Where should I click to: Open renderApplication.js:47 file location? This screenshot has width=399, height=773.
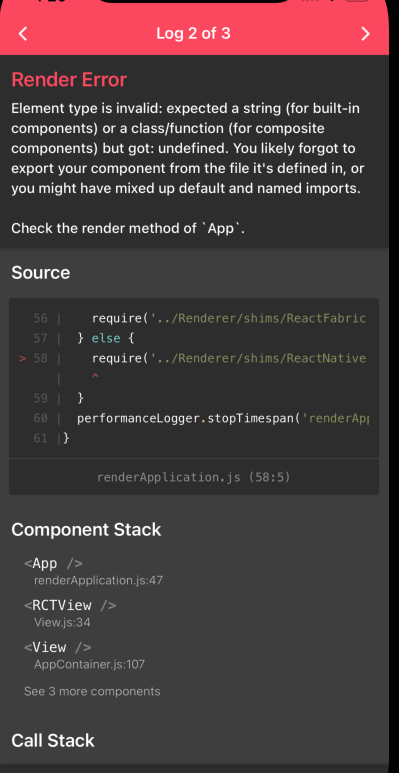(x=98, y=581)
